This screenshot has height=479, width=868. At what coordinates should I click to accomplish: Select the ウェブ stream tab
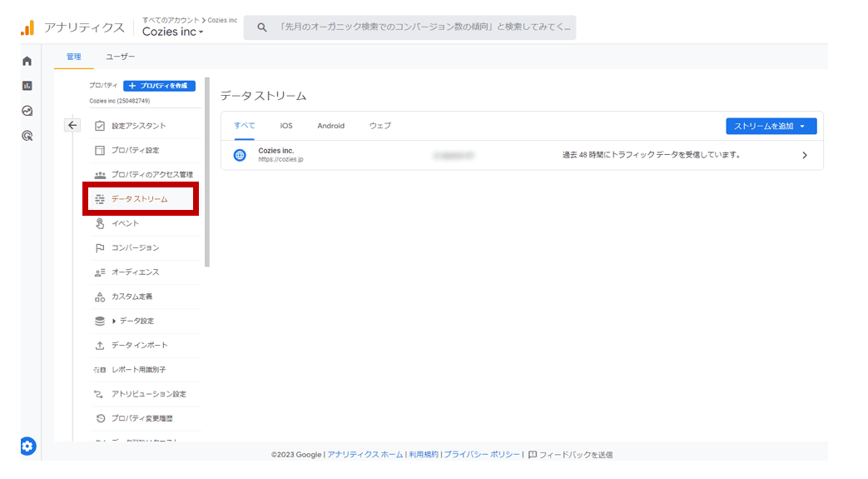coord(379,126)
